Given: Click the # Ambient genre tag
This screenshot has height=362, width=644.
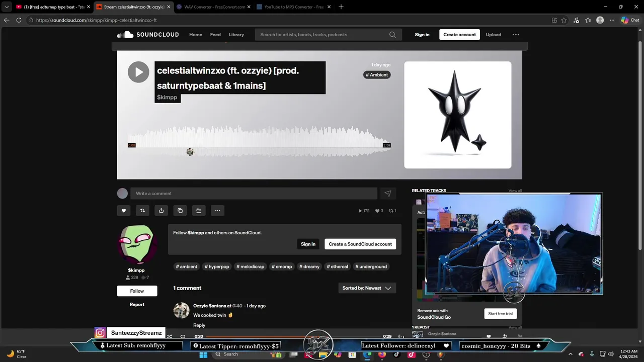Looking at the screenshot, I should point(377,75).
